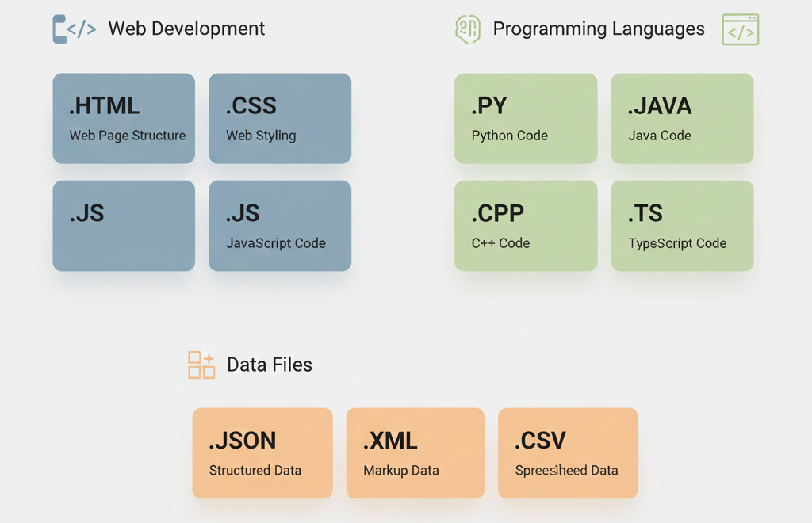The image size is (812, 523).
Task: Click the Data Files grid icon
Action: (x=201, y=365)
